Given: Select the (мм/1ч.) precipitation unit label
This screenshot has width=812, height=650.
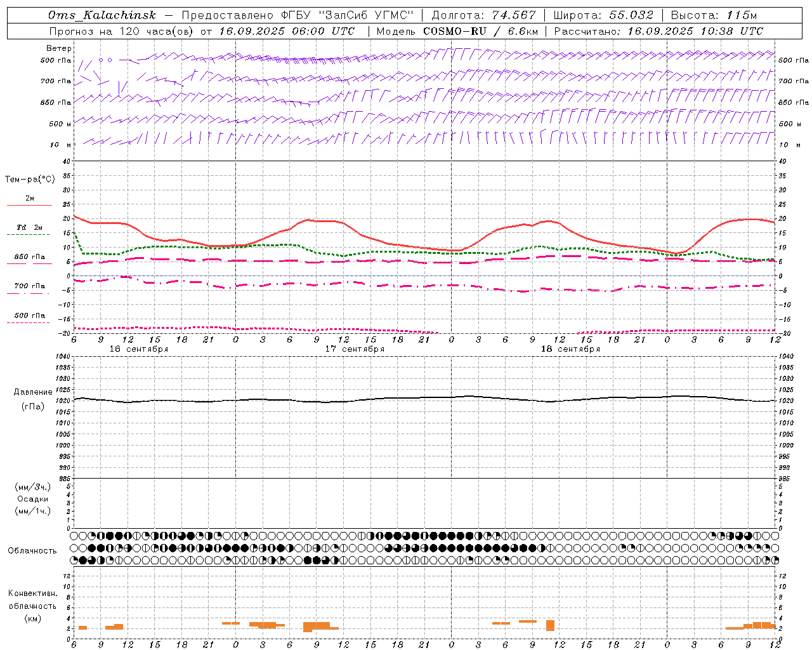Looking at the screenshot, I should point(33,511).
